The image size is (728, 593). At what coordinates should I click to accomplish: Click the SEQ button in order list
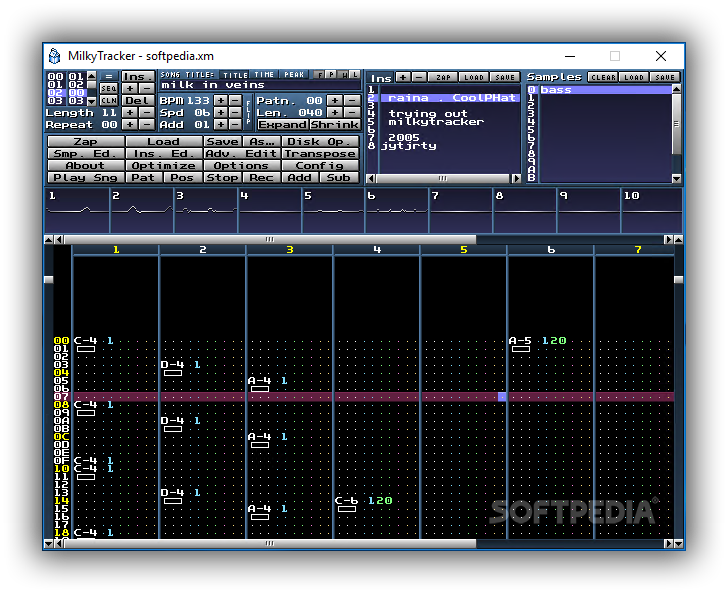pyautogui.click(x=109, y=88)
